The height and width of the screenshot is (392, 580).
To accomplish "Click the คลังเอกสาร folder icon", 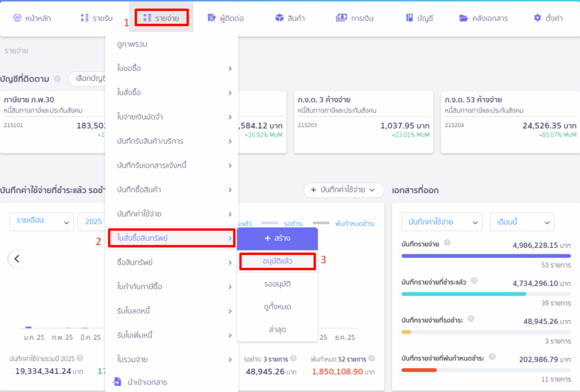I will coord(463,18).
